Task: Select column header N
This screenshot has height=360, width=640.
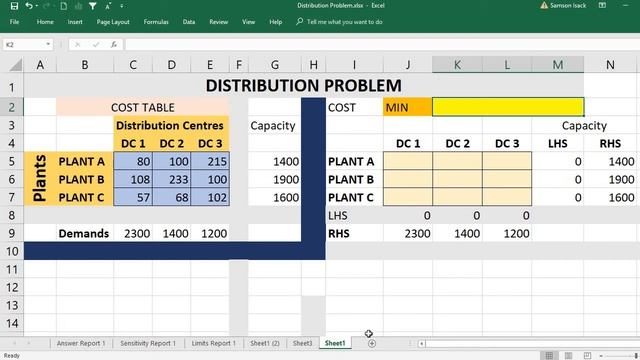Action: 610,64
